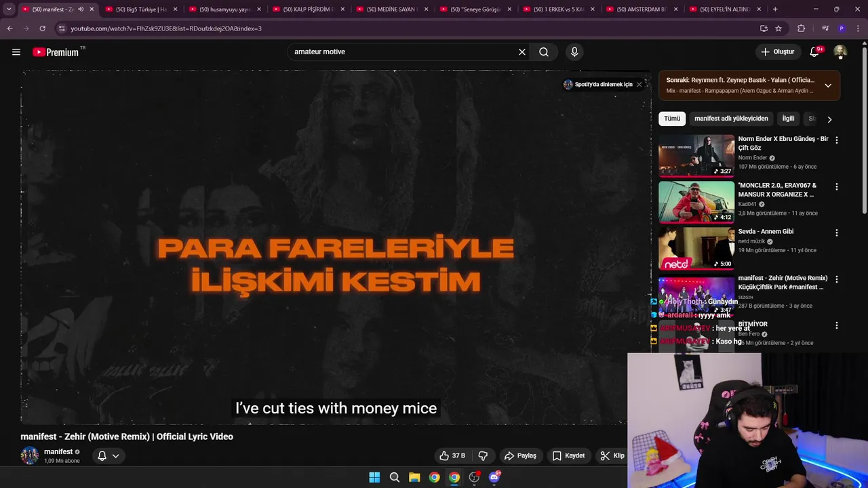Image resolution: width=868 pixels, height=488 pixels.
Task: Open Norm Ender X Ebru Gündeş thumbnail
Action: click(x=696, y=155)
